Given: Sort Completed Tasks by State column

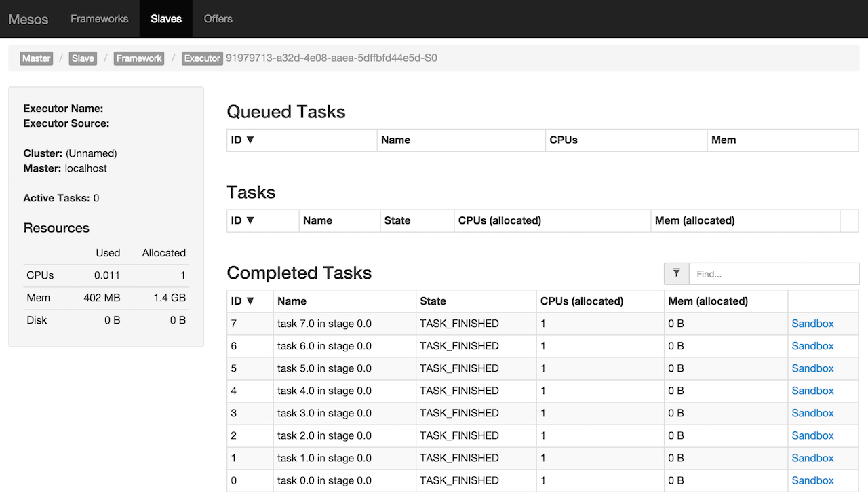Looking at the screenshot, I should tap(433, 301).
